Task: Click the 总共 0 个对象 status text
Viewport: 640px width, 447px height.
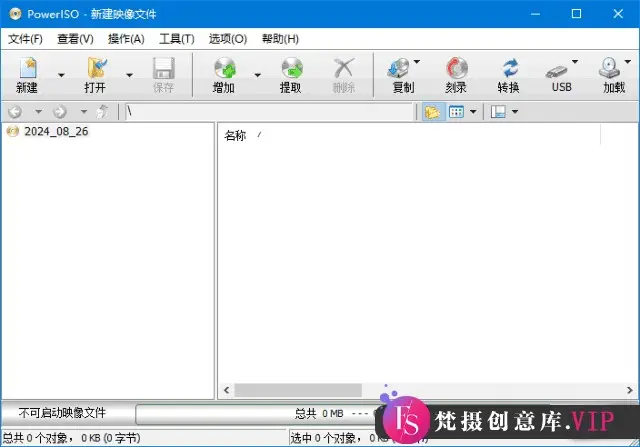Action: (x=71, y=438)
